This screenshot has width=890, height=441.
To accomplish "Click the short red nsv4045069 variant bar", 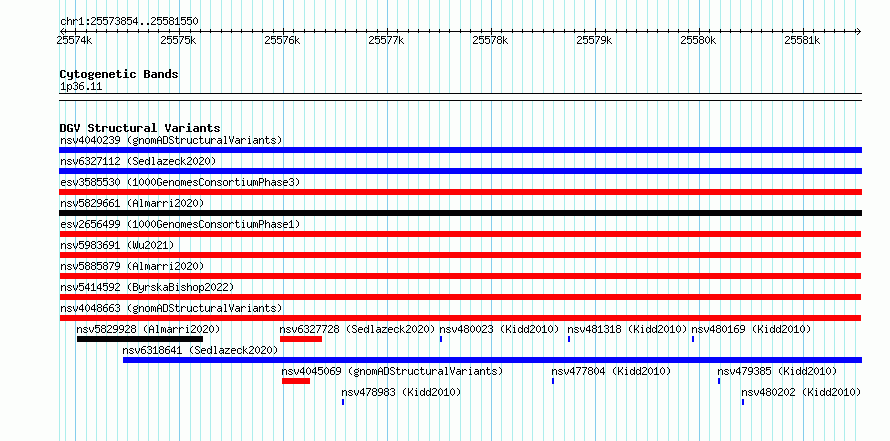I will coord(296,381).
